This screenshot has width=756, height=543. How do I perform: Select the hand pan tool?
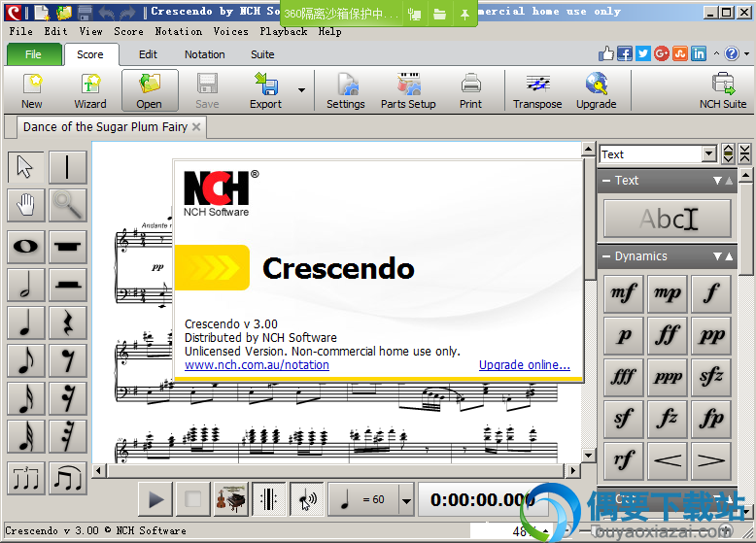click(25, 205)
